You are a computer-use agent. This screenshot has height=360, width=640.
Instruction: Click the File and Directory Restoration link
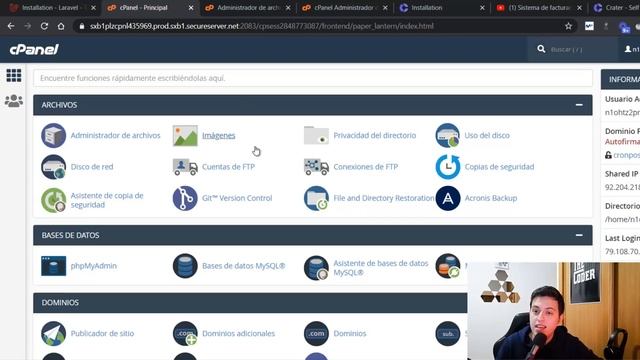point(384,198)
